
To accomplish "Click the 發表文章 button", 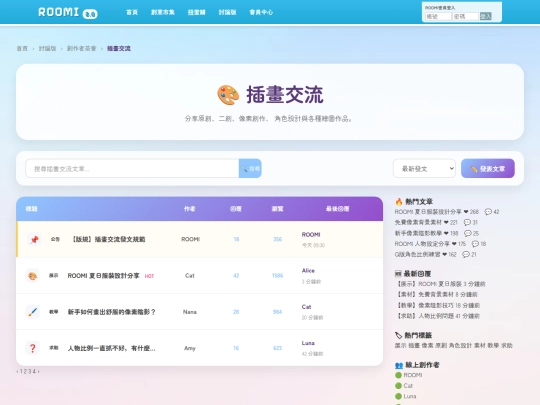I will click(x=488, y=168).
